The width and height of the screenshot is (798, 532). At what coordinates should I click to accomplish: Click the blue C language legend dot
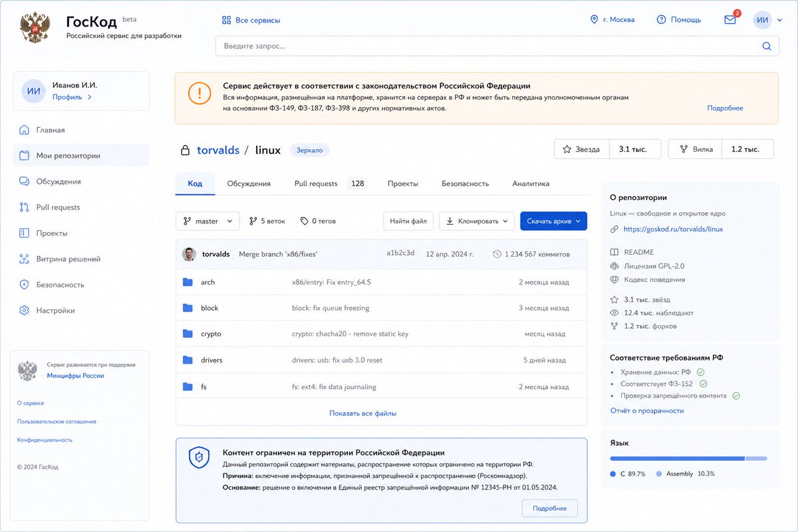(x=612, y=473)
